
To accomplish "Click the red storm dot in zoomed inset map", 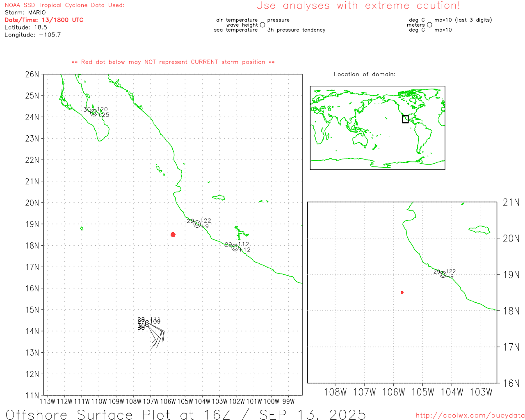I will 402,292.
